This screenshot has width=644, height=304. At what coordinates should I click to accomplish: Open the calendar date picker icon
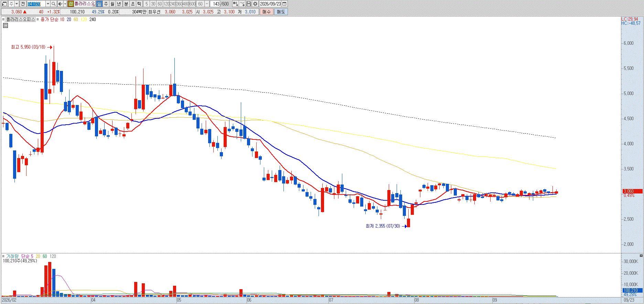tap(285, 4)
